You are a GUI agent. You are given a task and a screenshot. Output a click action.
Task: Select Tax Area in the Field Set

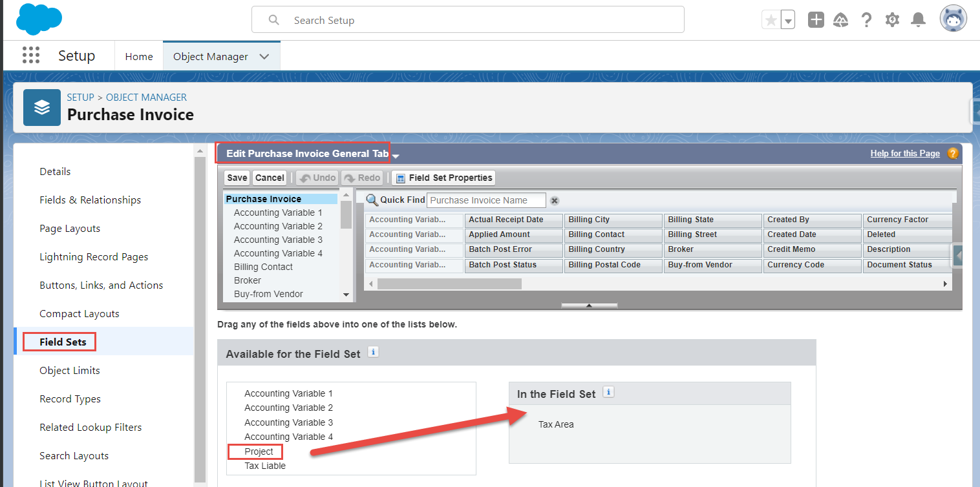click(x=556, y=424)
